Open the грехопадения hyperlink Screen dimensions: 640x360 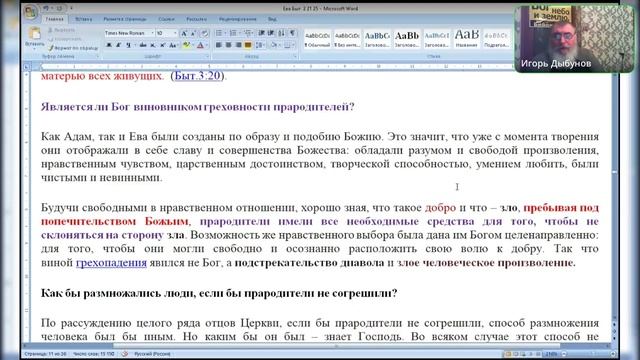tap(111, 262)
